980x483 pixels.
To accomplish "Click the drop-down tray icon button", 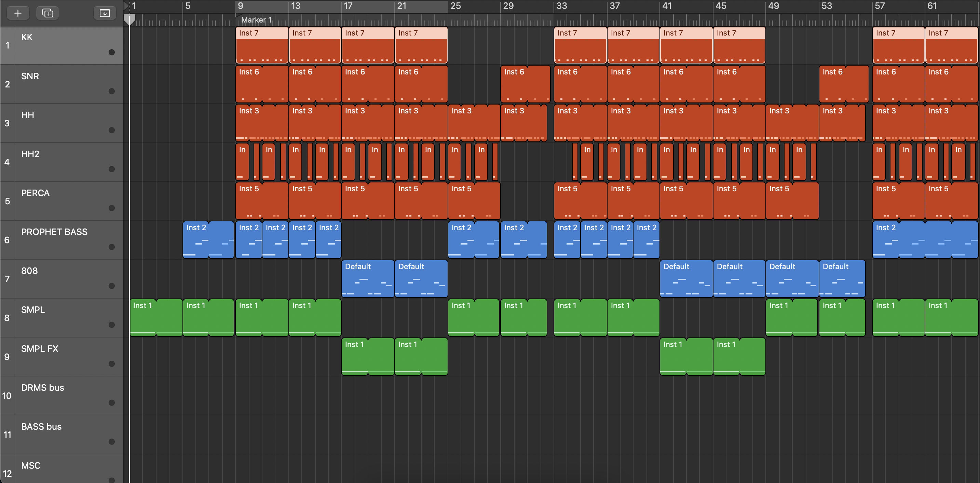I will pos(105,13).
